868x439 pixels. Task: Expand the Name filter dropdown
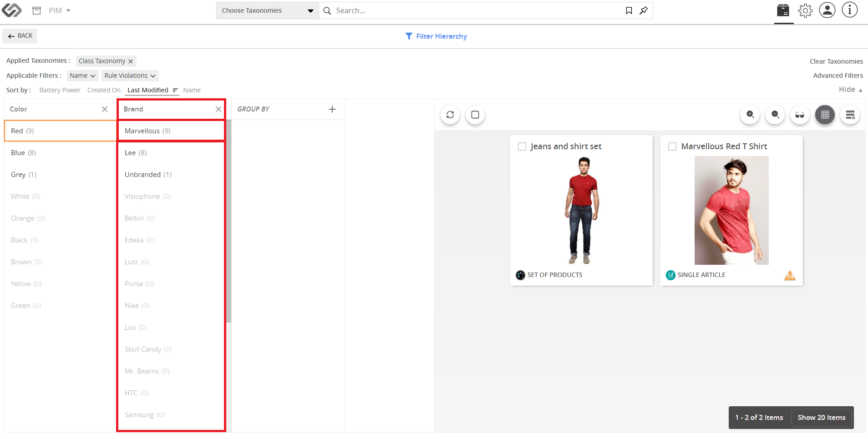82,76
